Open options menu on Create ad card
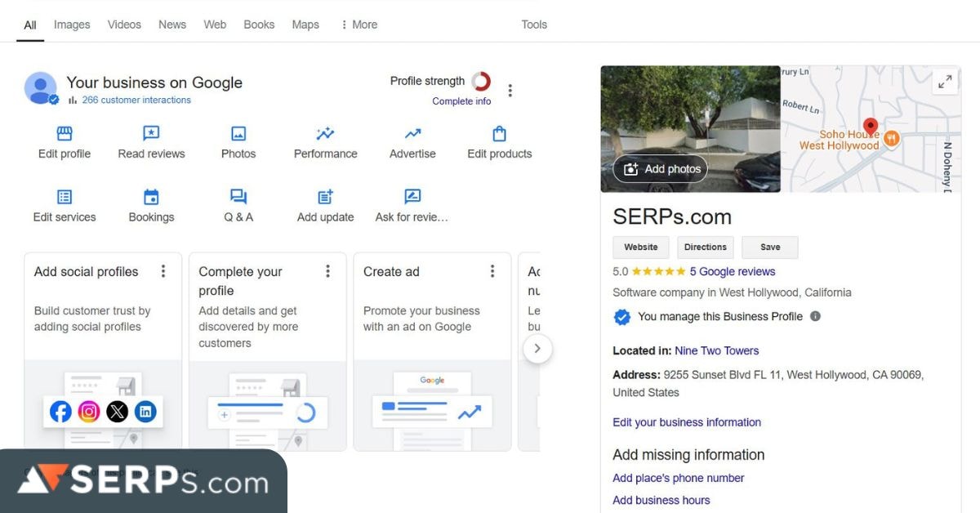The height and width of the screenshot is (513, 980). click(492, 271)
